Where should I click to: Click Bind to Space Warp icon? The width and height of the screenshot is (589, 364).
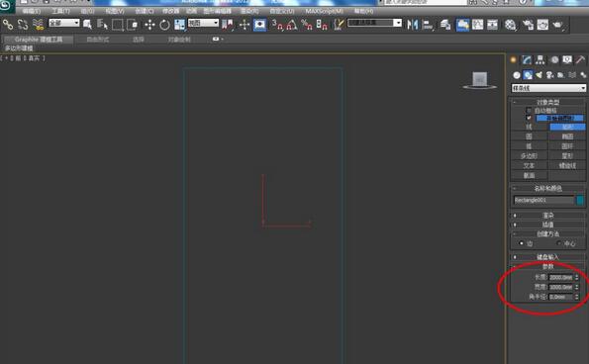[x=38, y=25]
